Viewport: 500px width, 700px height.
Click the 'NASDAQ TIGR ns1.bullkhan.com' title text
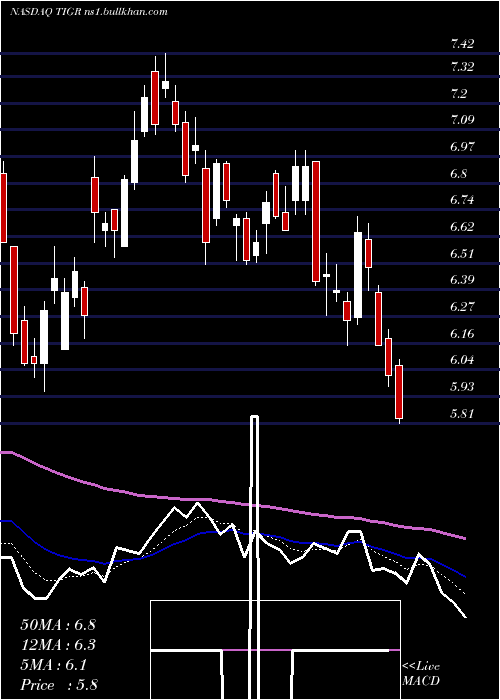pyautogui.click(x=89, y=12)
